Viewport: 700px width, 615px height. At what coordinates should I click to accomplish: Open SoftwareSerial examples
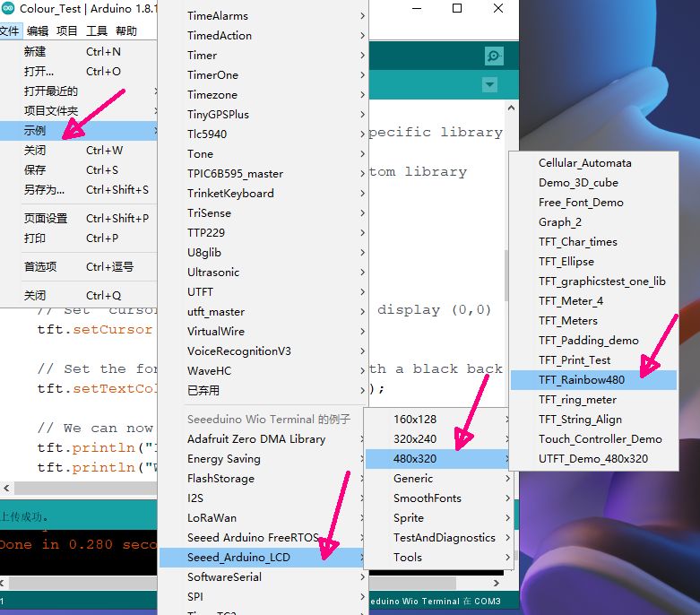264,577
